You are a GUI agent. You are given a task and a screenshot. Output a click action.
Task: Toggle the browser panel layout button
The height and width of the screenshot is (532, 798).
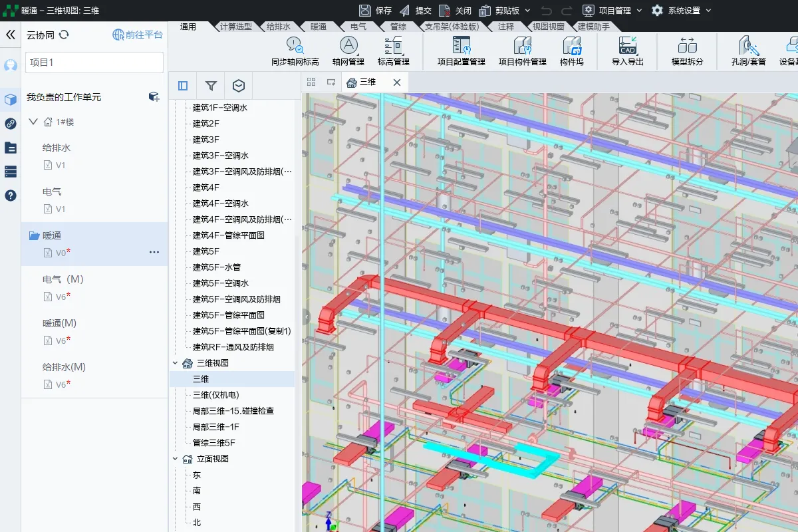[183, 86]
